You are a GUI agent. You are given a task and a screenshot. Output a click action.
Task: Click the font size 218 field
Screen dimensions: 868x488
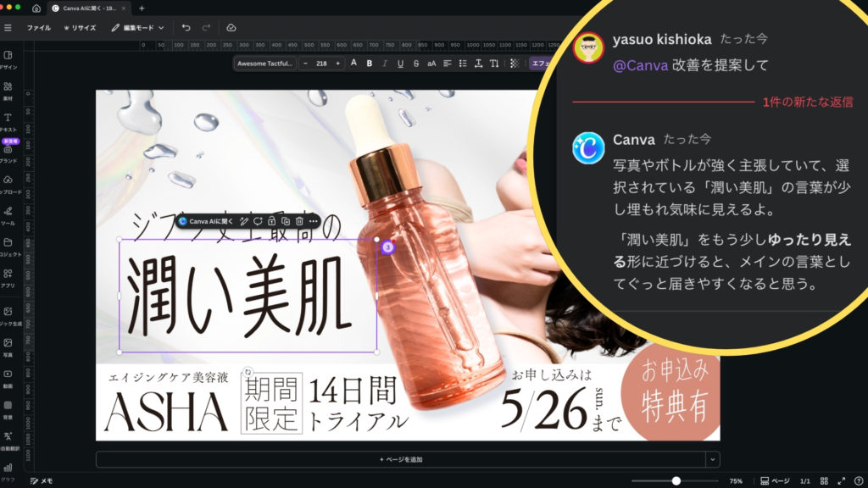(x=321, y=64)
